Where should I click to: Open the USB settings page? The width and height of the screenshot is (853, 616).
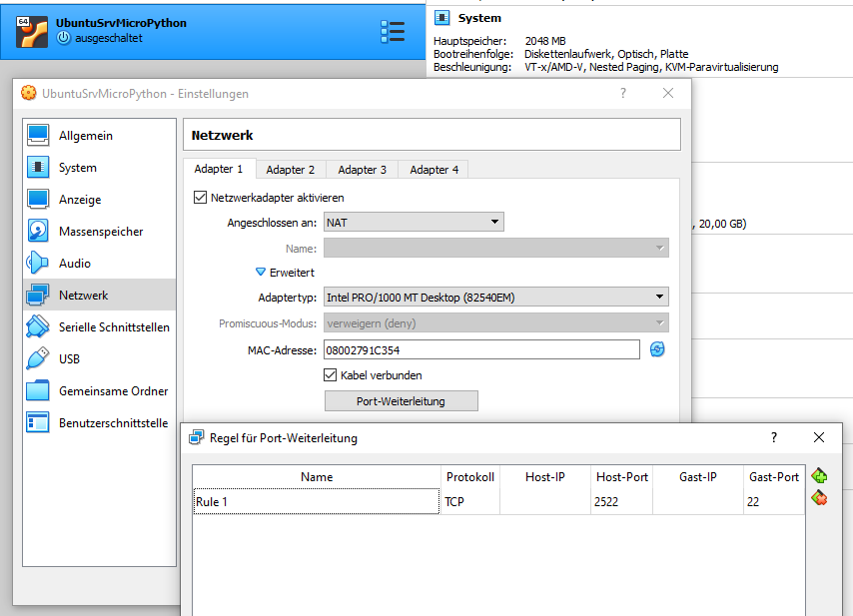(x=100, y=358)
